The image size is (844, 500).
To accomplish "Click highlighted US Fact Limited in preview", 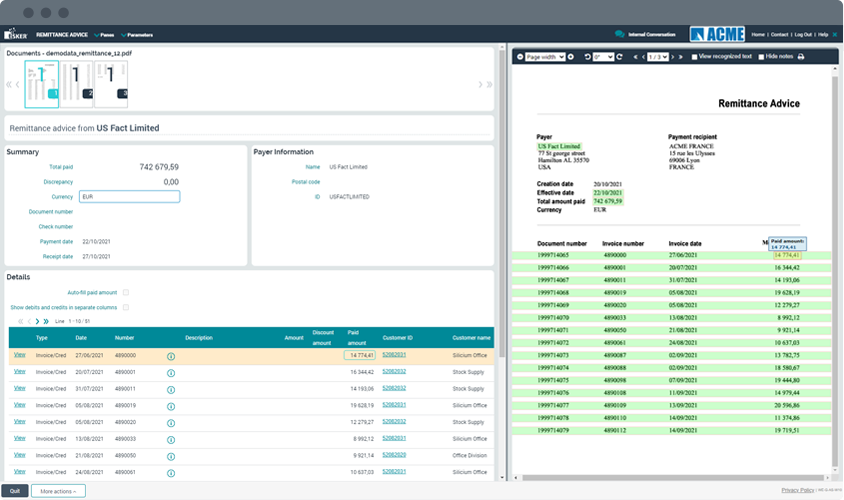I will [559, 146].
